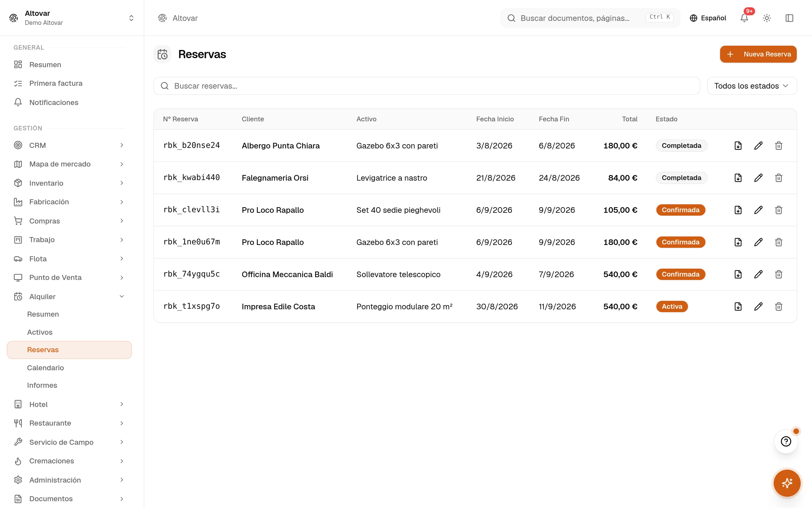Expand the Mapa de mercado section
The height and width of the screenshot is (508, 812).
pos(69,164)
